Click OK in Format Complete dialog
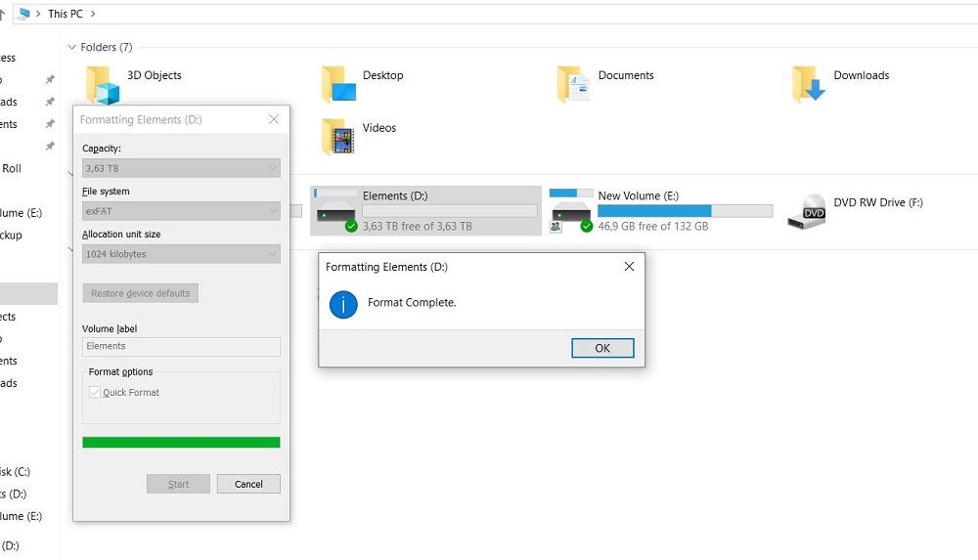Screen dimensions: 978x560 pyautogui.click(x=602, y=348)
